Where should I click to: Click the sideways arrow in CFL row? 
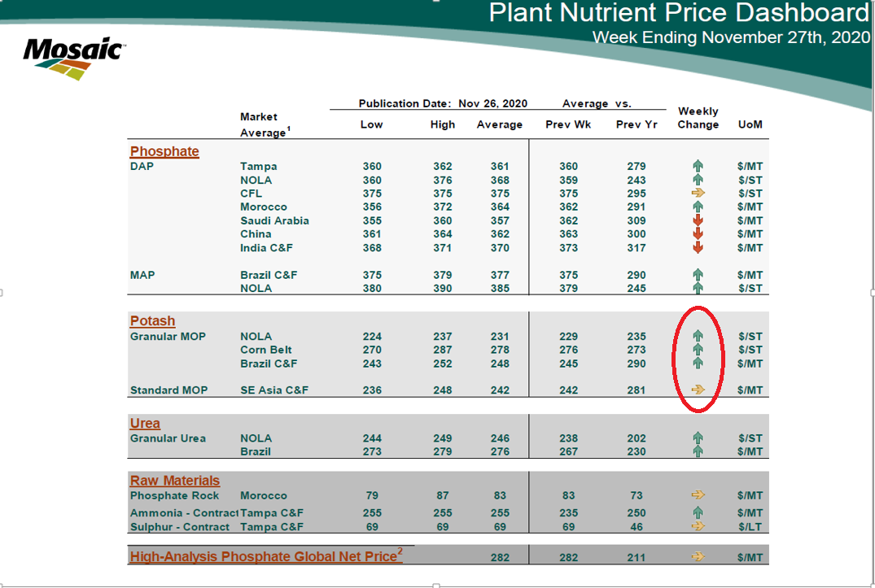coord(698,193)
